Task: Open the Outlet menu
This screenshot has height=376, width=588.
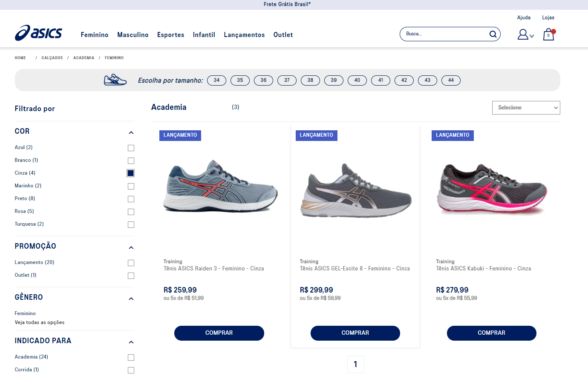Action: [x=283, y=35]
